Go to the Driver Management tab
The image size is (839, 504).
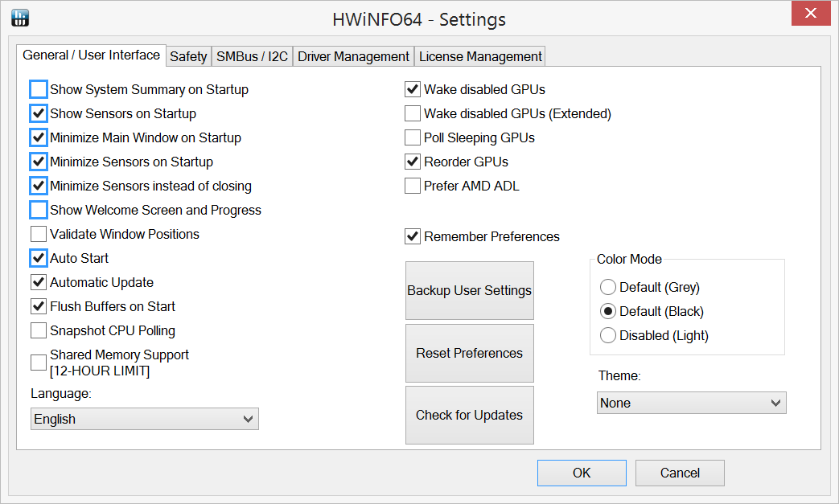[x=353, y=56]
